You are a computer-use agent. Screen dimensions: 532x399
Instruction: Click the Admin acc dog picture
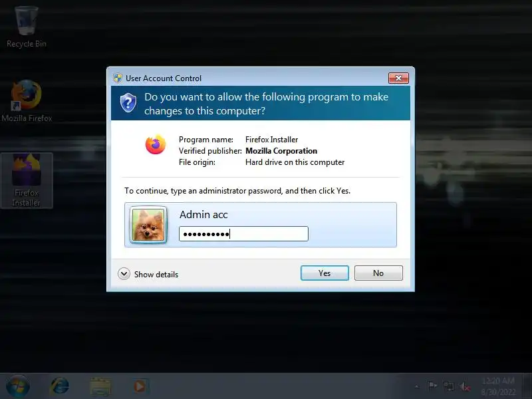point(148,225)
